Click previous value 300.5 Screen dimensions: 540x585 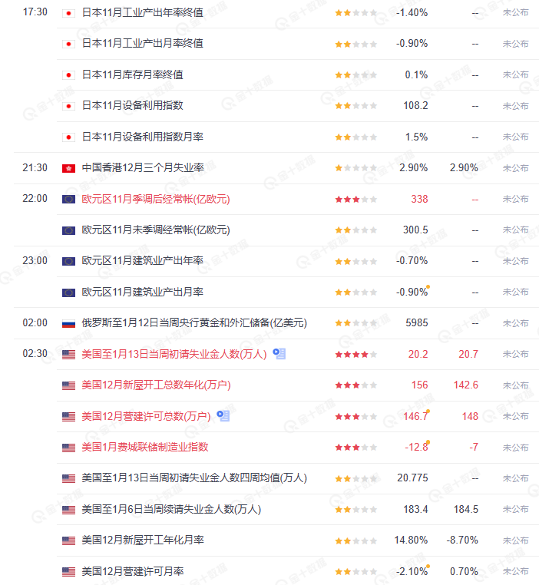416,230
